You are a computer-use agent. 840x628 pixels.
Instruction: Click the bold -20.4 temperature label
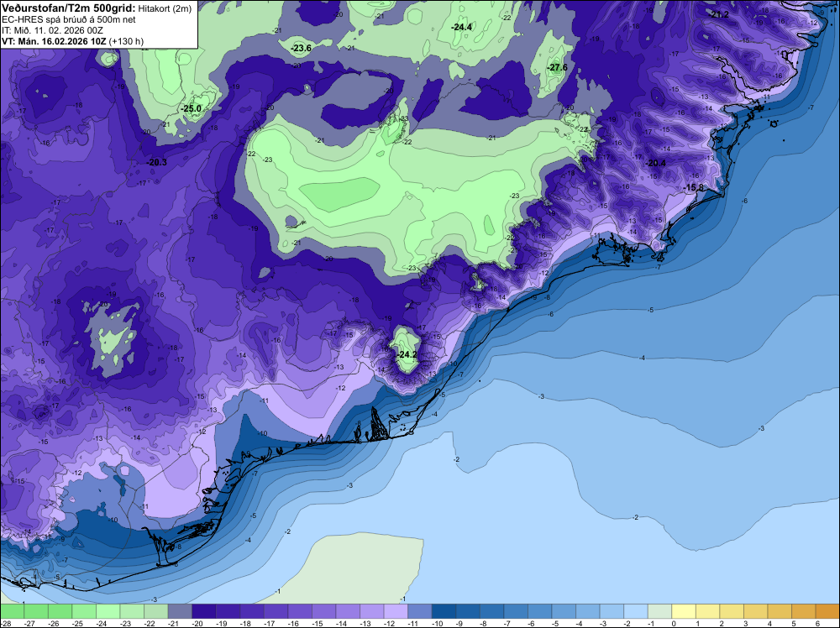[x=656, y=163]
